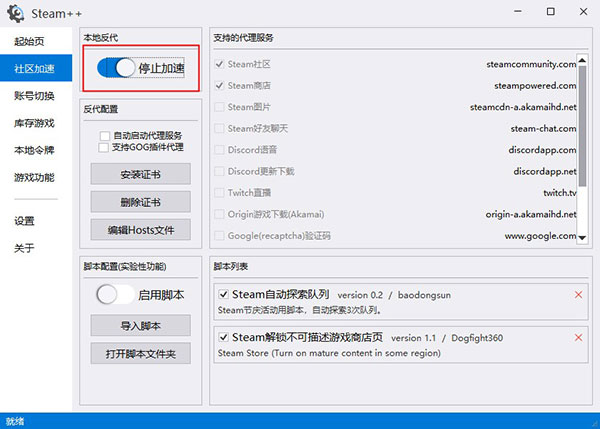The width and height of the screenshot is (600, 429).
Task: Click the proxy services scrollbar thumb
Action: coord(582,126)
